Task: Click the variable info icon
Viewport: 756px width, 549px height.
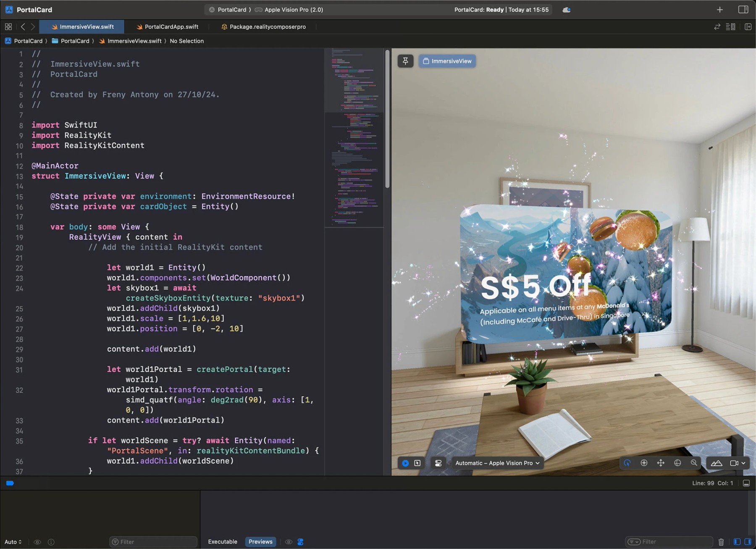Action: click(x=51, y=542)
